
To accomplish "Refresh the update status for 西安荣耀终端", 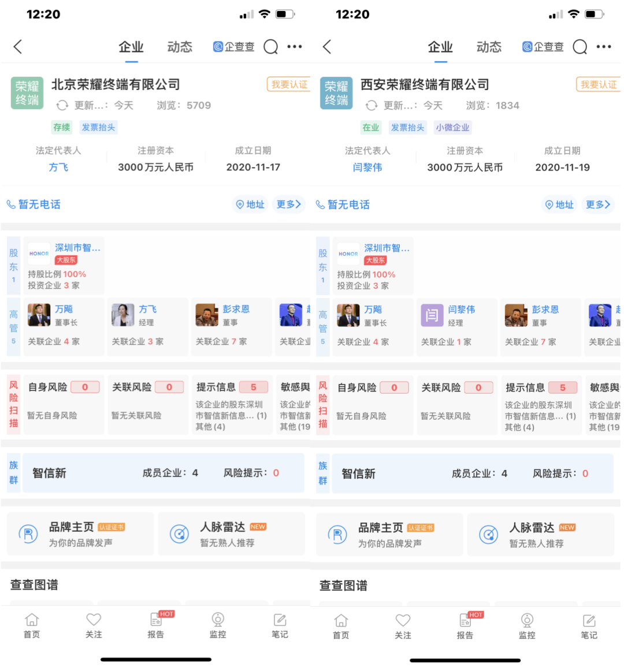I will [372, 106].
